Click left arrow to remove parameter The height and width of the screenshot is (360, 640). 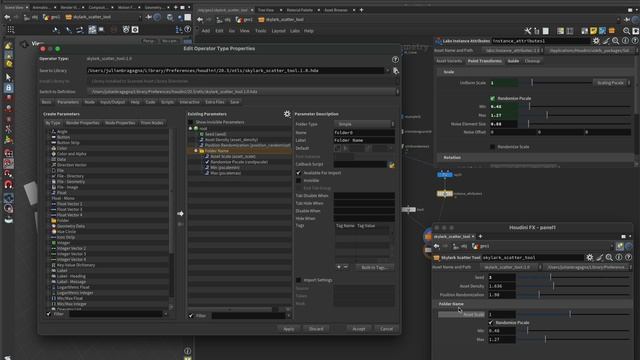tap(180, 224)
